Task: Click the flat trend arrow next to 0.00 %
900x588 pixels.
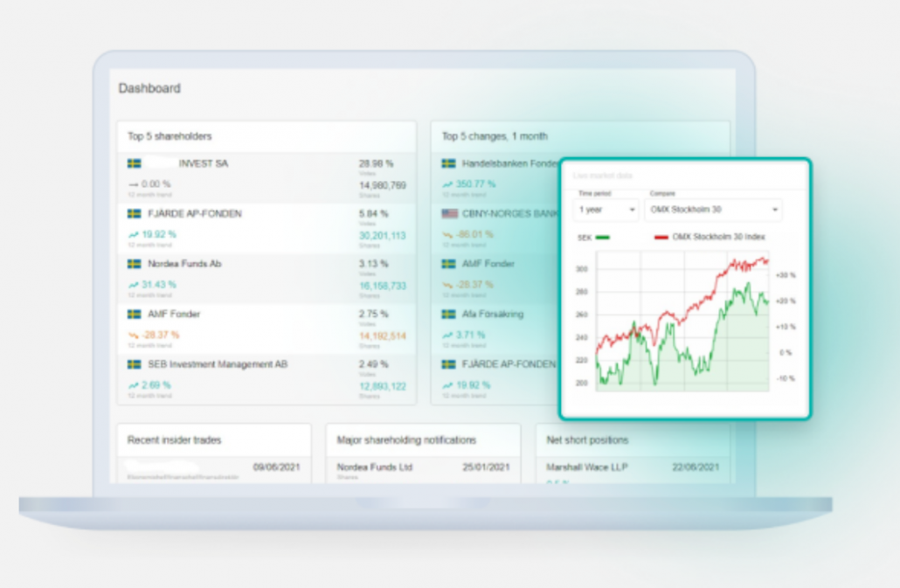Action: tap(133, 184)
